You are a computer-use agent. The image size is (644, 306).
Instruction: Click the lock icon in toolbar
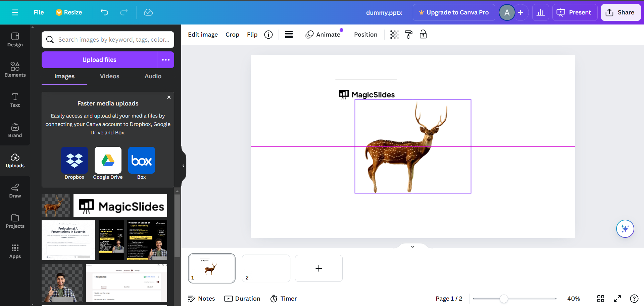[x=423, y=34]
